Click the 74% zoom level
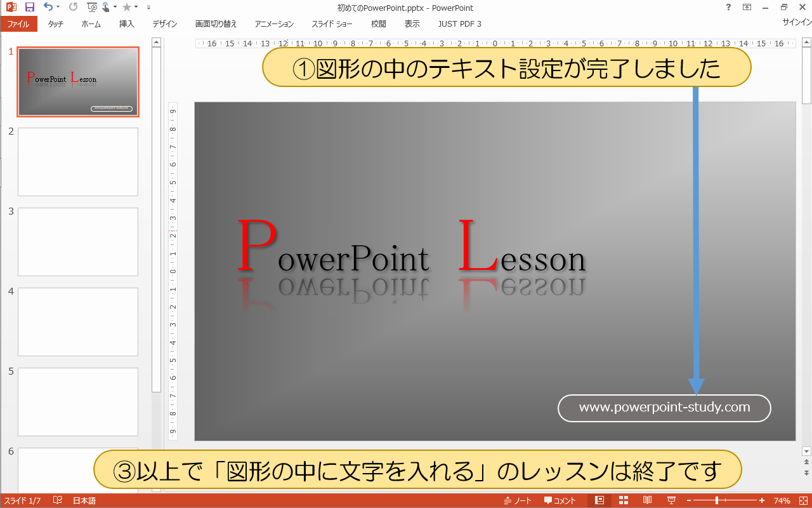 point(782,501)
